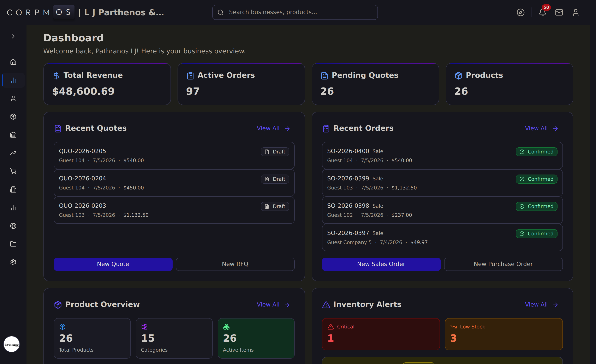596x364 pixels.
Task: Open the Products cube icon in sidebar
Action: [x=13, y=116]
